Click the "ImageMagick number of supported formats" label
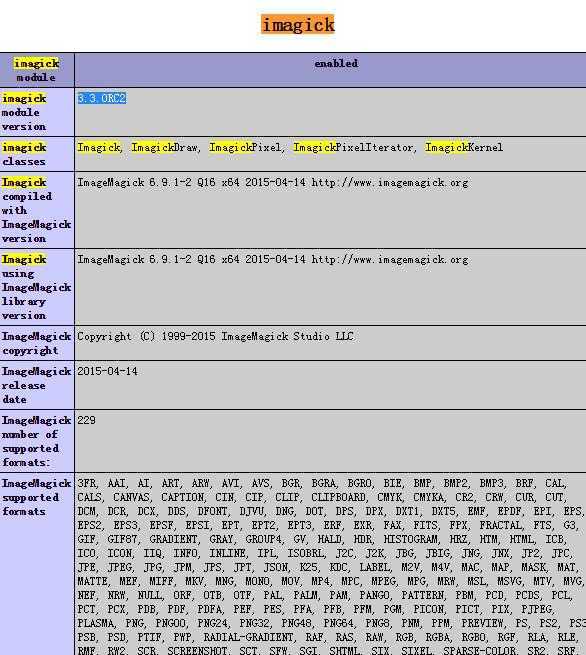This screenshot has width=586, height=655. pyautogui.click(x=36, y=441)
